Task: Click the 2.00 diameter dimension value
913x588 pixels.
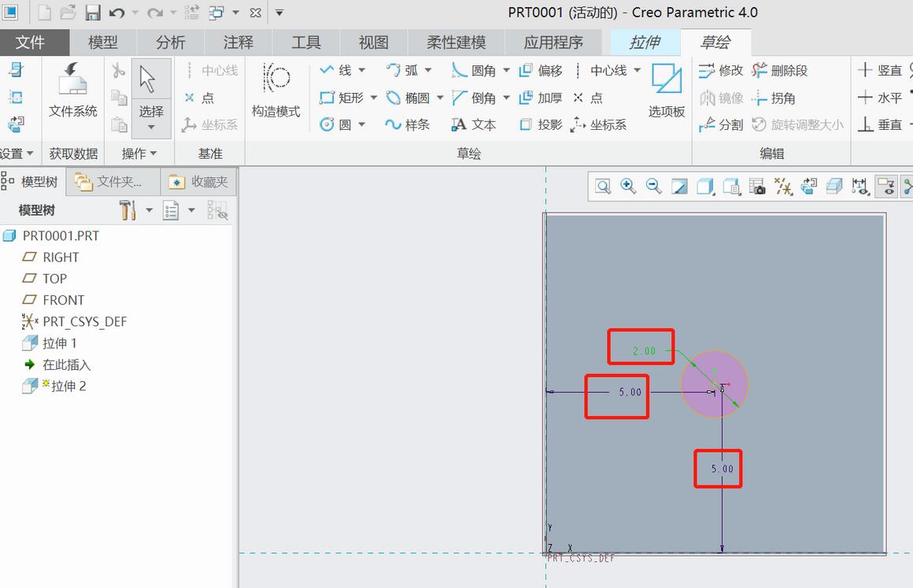Action: 644,351
